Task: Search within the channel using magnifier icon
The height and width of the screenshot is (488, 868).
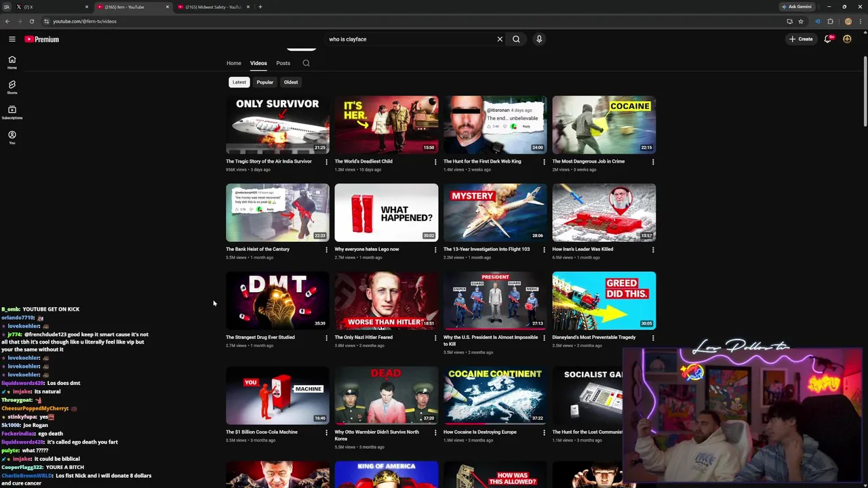Action: (x=306, y=63)
